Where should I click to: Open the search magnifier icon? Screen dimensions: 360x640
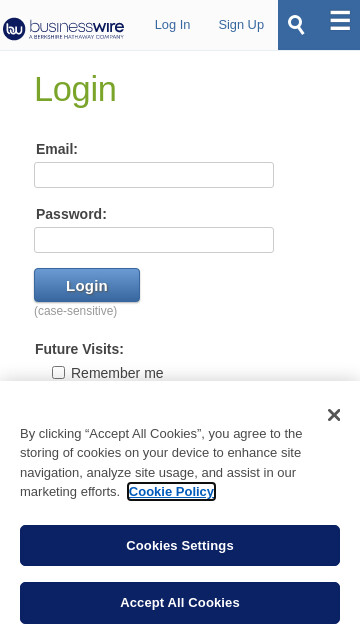296,25
